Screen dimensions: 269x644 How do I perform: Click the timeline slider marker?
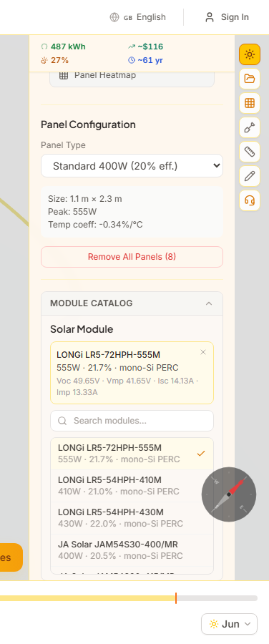[x=176, y=598]
